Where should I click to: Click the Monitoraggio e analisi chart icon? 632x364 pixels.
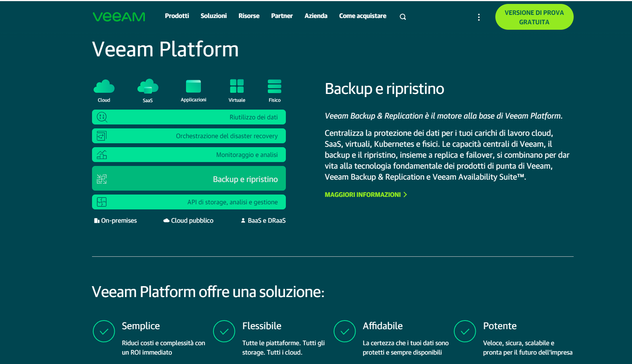[102, 155]
